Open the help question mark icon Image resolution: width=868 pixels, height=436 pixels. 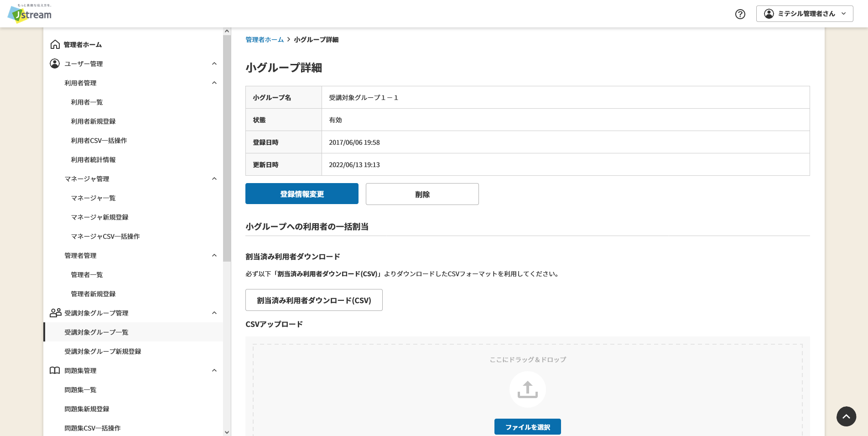pos(740,14)
